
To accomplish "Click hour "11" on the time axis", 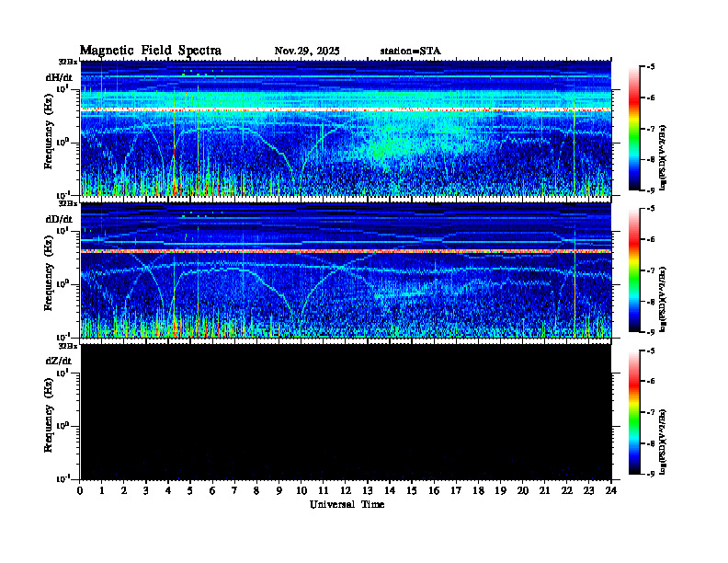I will coord(324,491).
